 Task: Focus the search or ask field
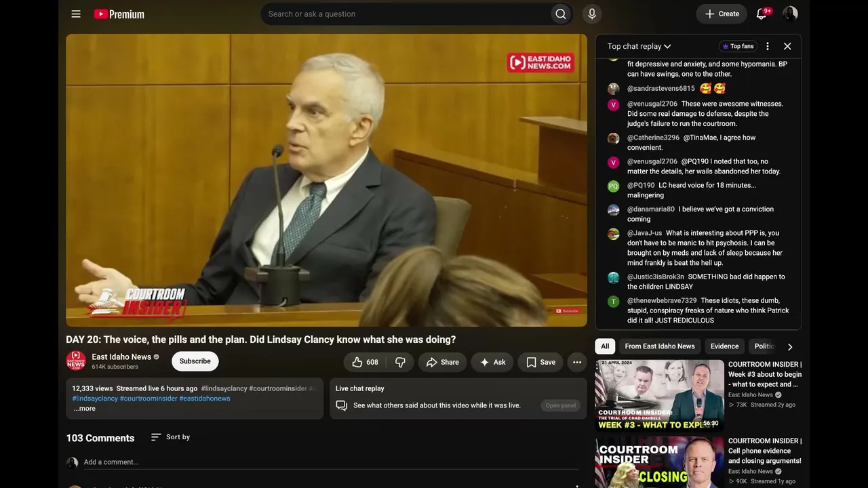tap(406, 14)
